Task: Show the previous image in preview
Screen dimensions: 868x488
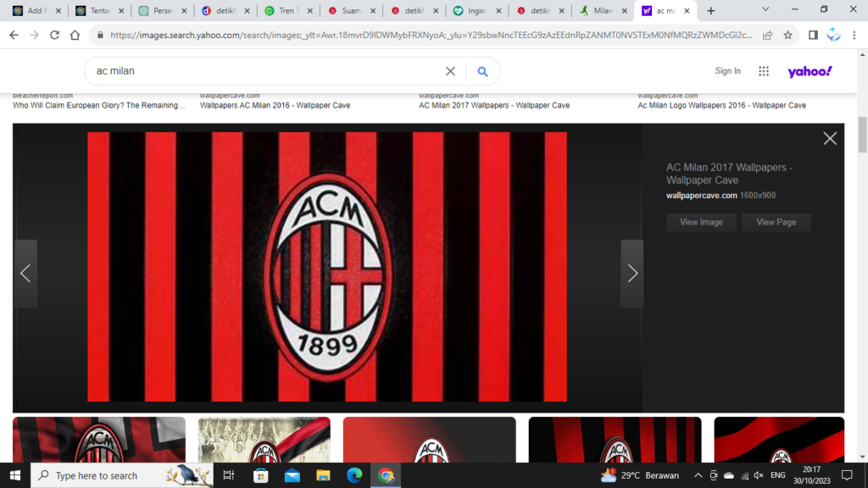Action: click(25, 274)
